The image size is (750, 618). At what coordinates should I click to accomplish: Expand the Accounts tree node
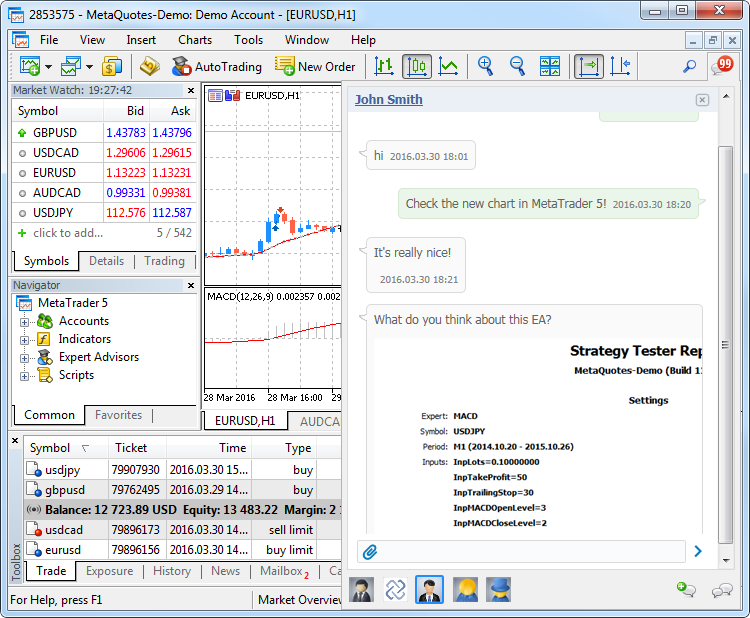pos(24,321)
